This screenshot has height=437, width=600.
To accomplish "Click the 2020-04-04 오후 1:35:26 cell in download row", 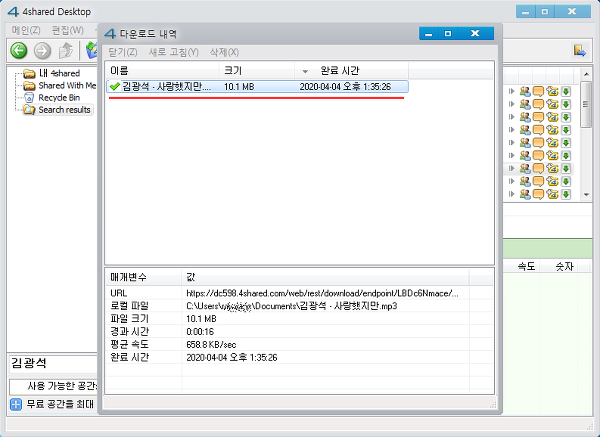I will point(345,86).
